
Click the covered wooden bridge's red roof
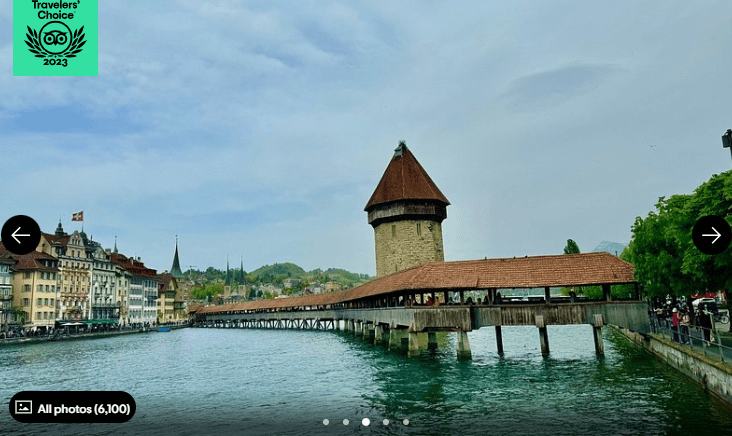(x=500, y=272)
